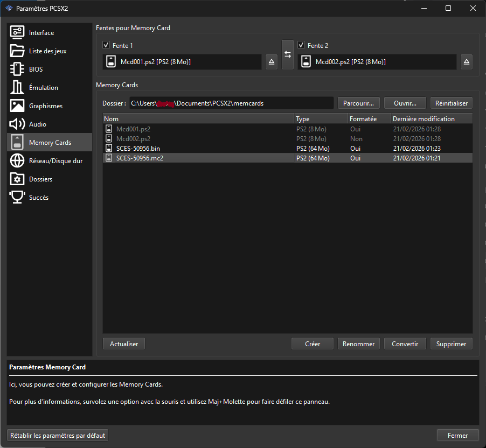The height and width of the screenshot is (448, 486).
Task: Sort list by Nom column header
Action: click(x=198, y=119)
